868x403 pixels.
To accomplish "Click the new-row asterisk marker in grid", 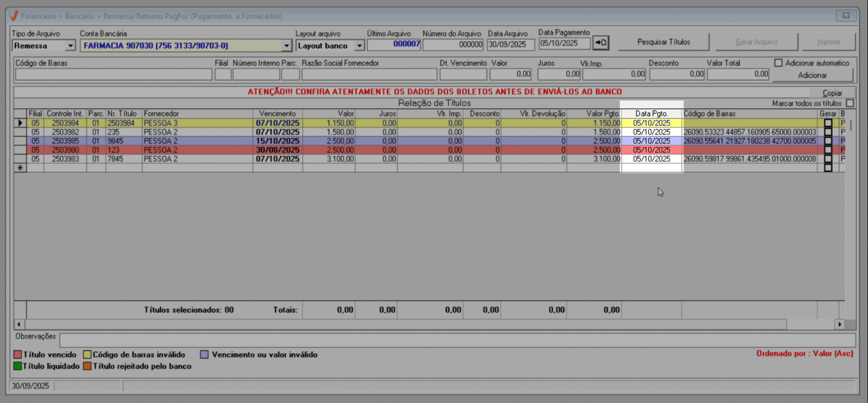I will tap(20, 168).
